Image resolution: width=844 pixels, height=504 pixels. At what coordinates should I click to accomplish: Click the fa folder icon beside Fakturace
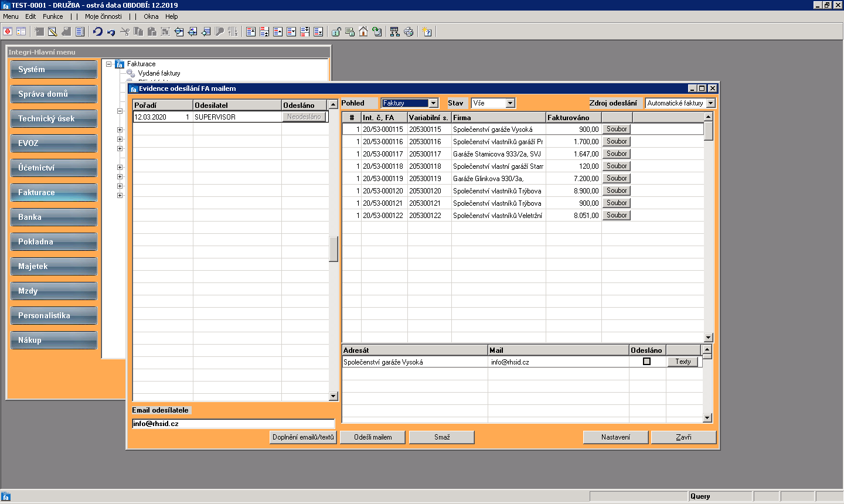point(120,64)
